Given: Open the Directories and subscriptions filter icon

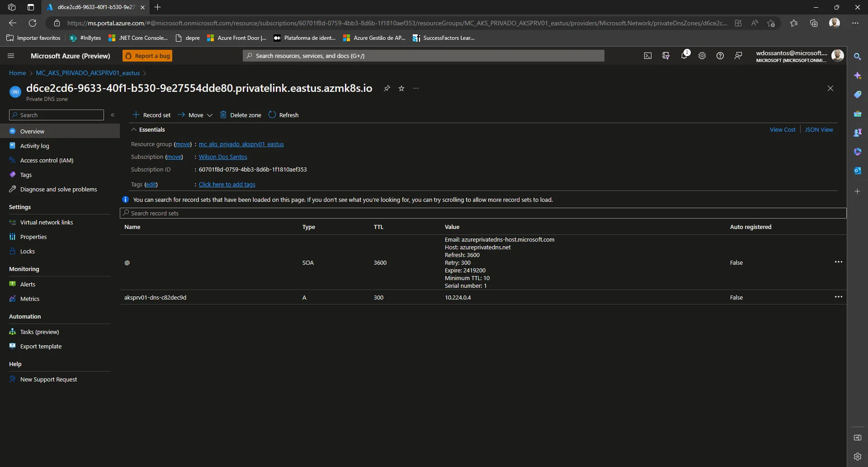Looking at the screenshot, I should tap(666, 56).
